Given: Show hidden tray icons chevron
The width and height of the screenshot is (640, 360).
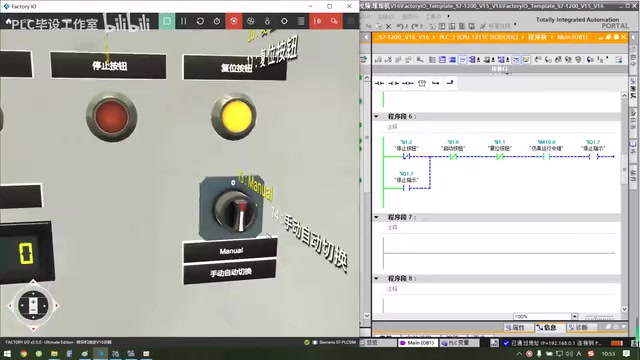Looking at the screenshot, I should coord(519,353).
